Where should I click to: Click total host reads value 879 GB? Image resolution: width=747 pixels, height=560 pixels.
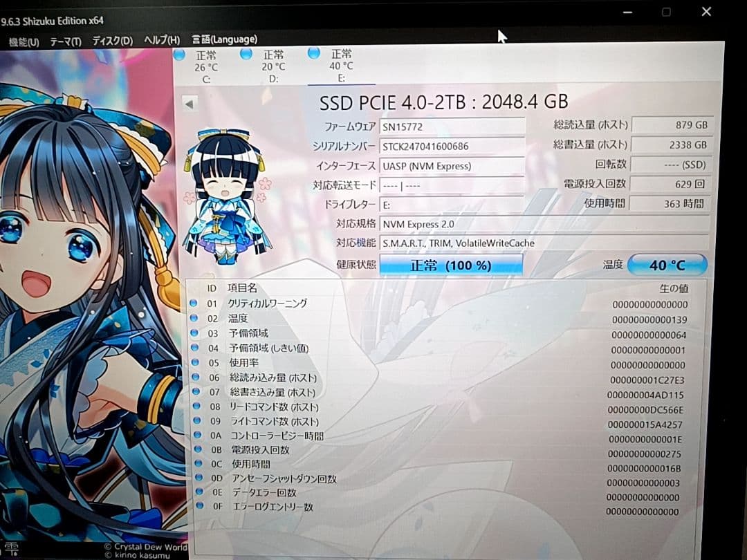coord(672,124)
